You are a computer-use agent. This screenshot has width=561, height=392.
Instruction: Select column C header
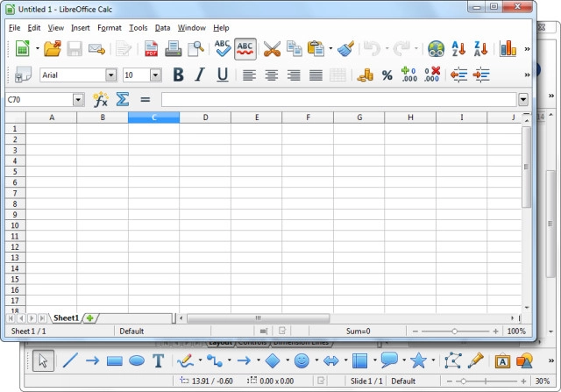(x=154, y=118)
